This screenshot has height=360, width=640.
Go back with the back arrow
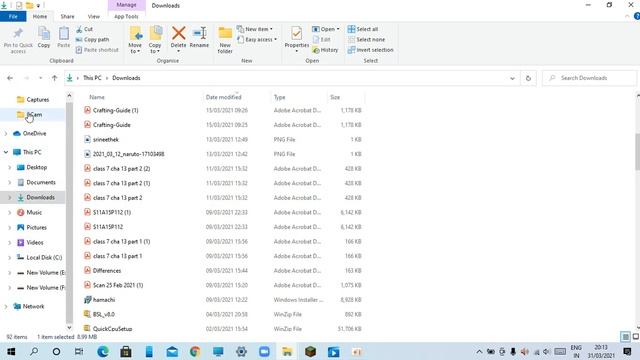(10, 78)
